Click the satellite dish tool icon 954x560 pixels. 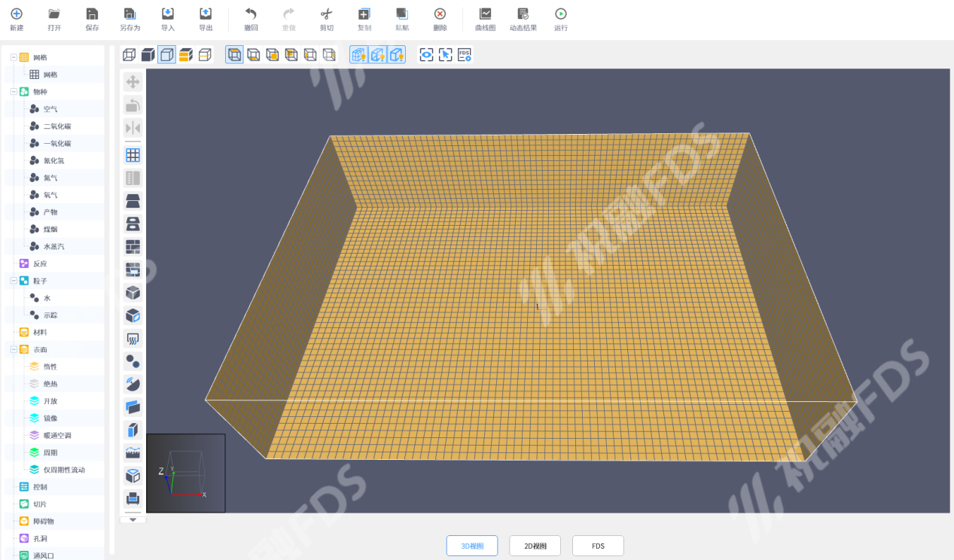133,385
